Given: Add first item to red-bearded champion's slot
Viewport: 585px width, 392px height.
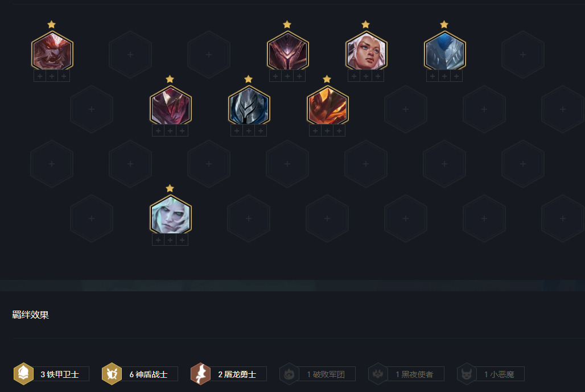Looking at the screenshot, I should click(x=40, y=76).
